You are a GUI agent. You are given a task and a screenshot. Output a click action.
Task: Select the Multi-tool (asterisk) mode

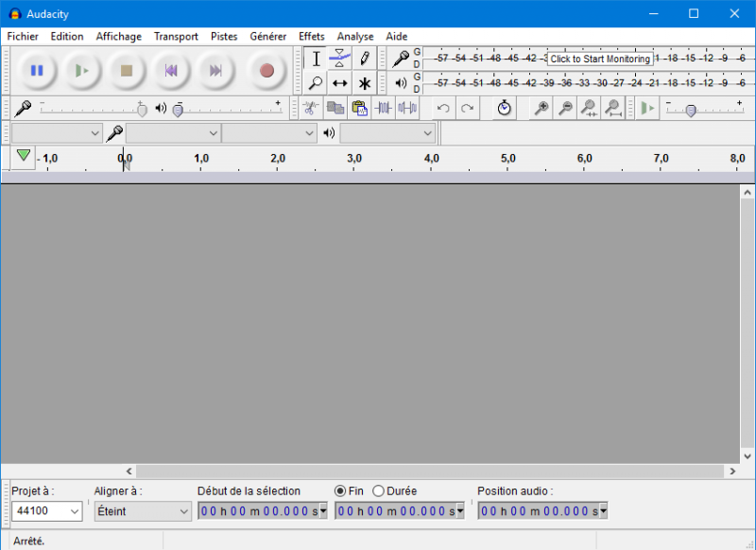[365, 83]
